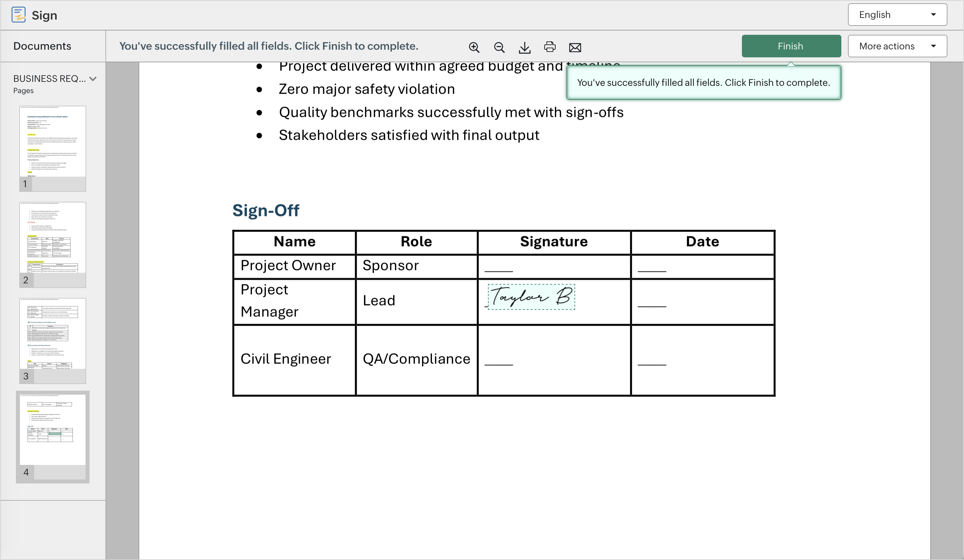The height and width of the screenshot is (560, 964).
Task: Expand the More actions dropdown
Action: (x=897, y=46)
